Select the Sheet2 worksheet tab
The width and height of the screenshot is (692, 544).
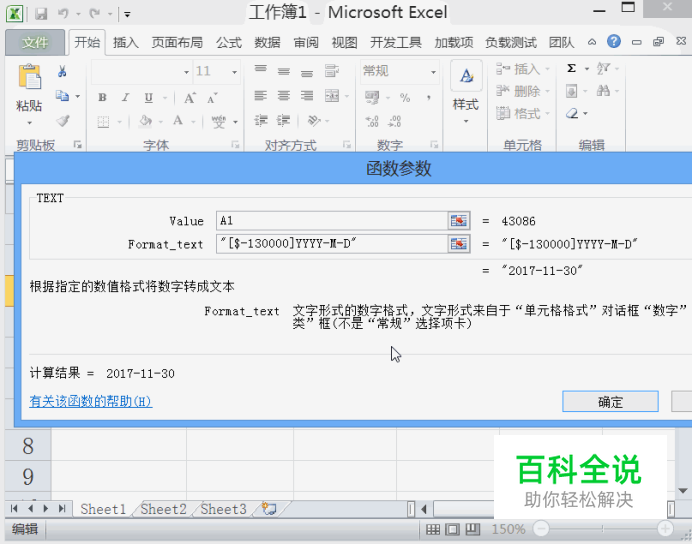click(163, 509)
